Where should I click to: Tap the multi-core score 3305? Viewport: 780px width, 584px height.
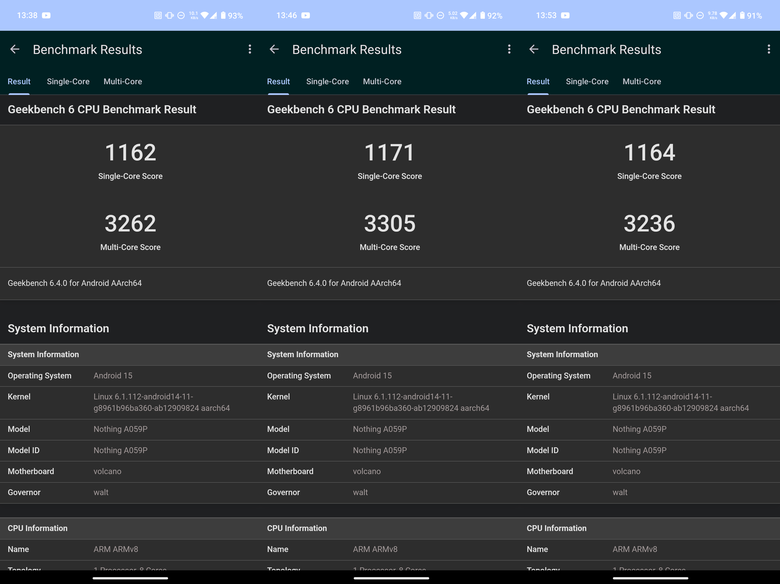390,224
